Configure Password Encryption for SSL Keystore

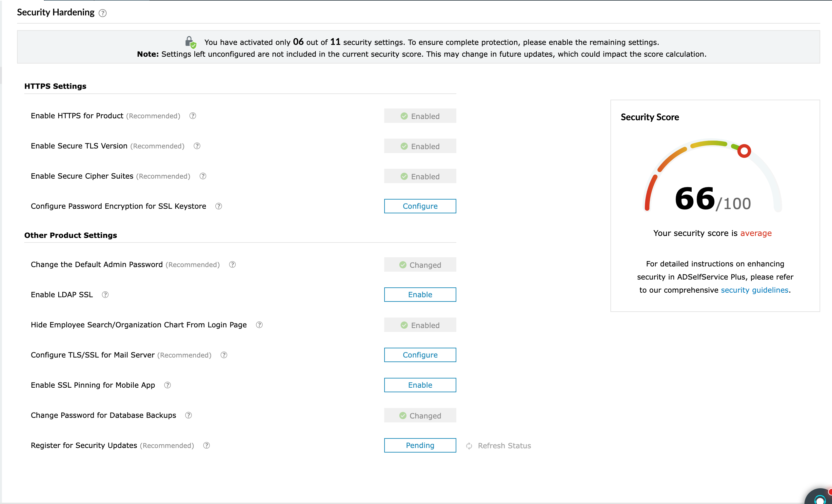pyautogui.click(x=420, y=206)
